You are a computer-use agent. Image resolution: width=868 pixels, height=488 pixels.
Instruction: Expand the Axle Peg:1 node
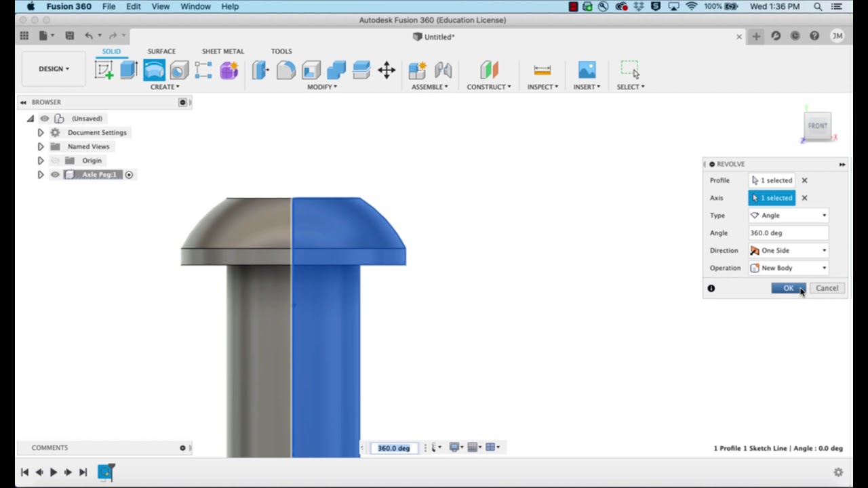(x=41, y=175)
